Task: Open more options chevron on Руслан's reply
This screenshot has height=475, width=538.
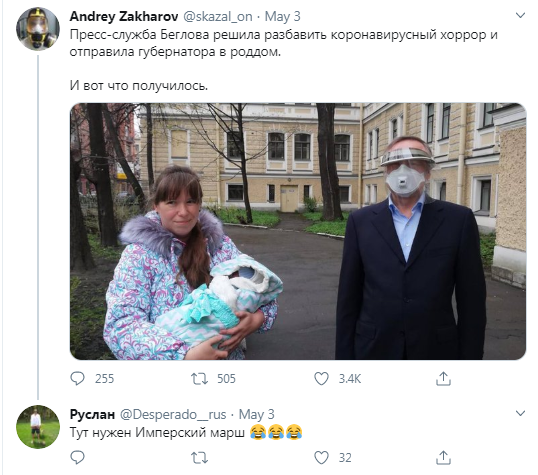Action: click(521, 413)
